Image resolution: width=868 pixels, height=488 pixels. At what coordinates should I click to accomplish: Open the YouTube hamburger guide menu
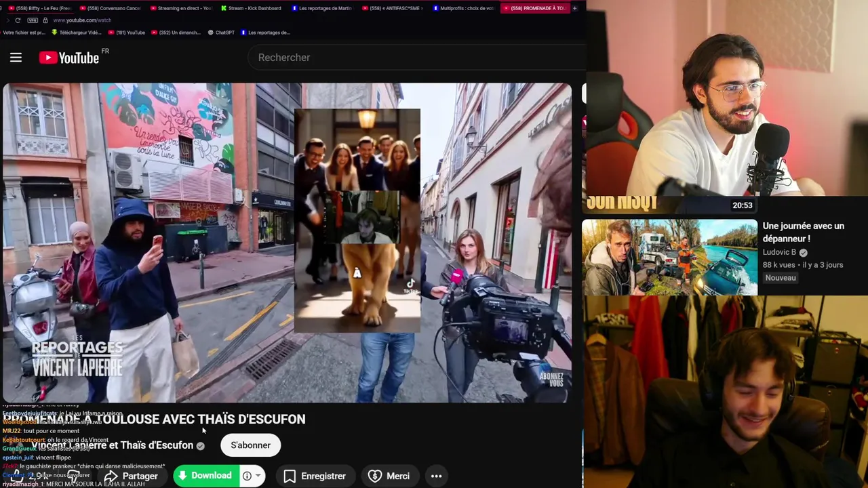tap(16, 58)
